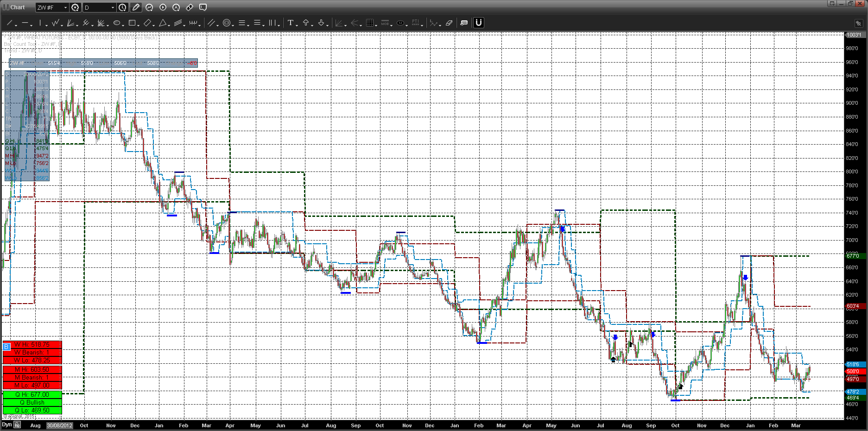868x431 pixels.
Task: Select the Fibonacci circles tool
Action: pyautogui.click(x=226, y=23)
